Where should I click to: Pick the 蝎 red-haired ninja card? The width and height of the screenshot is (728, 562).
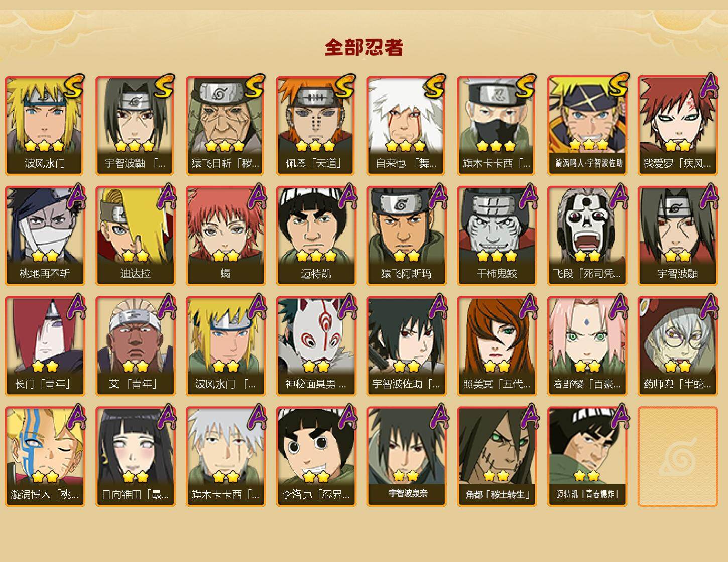pyautogui.click(x=225, y=236)
